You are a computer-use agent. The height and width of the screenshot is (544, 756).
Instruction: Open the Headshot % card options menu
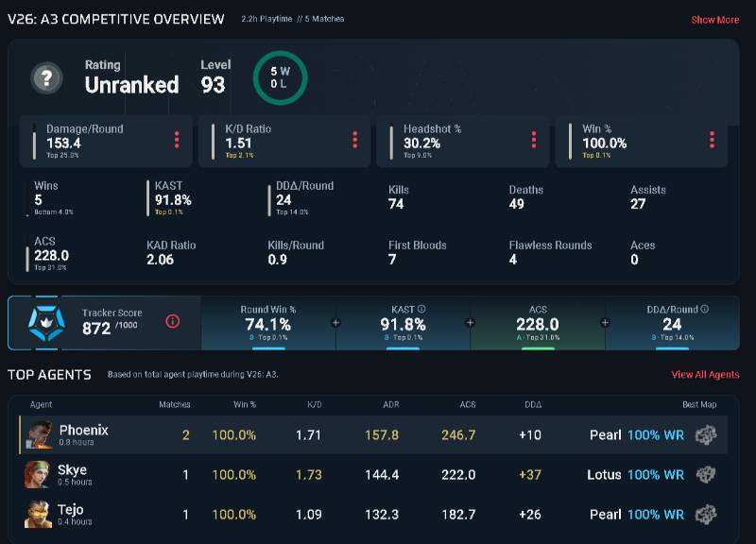point(533,140)
